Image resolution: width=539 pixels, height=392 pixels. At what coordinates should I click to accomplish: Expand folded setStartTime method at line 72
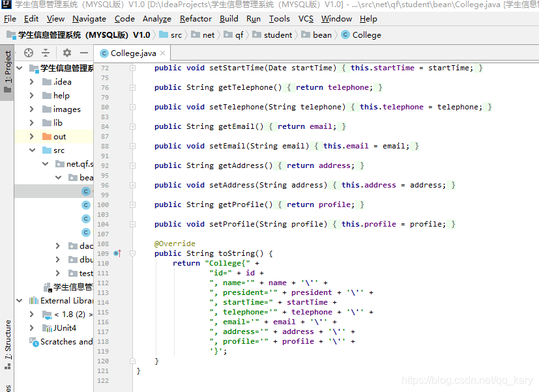pos(132,68)
